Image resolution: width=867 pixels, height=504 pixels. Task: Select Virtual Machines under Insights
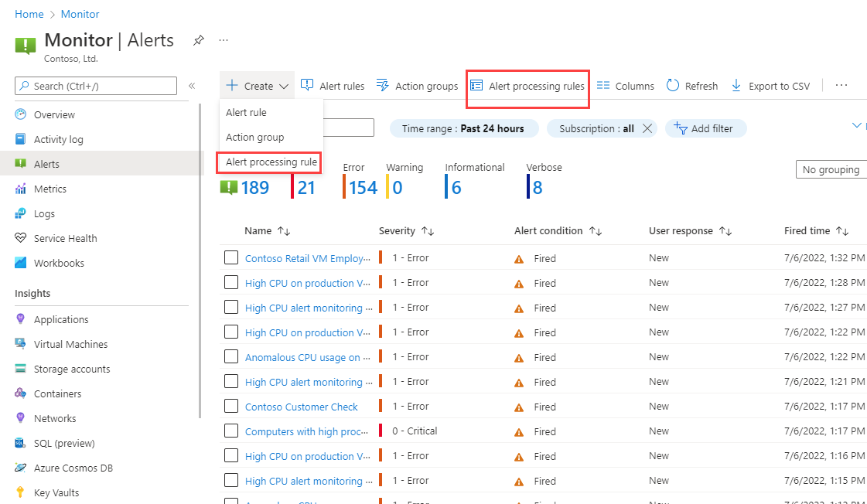tap(73, 343)
